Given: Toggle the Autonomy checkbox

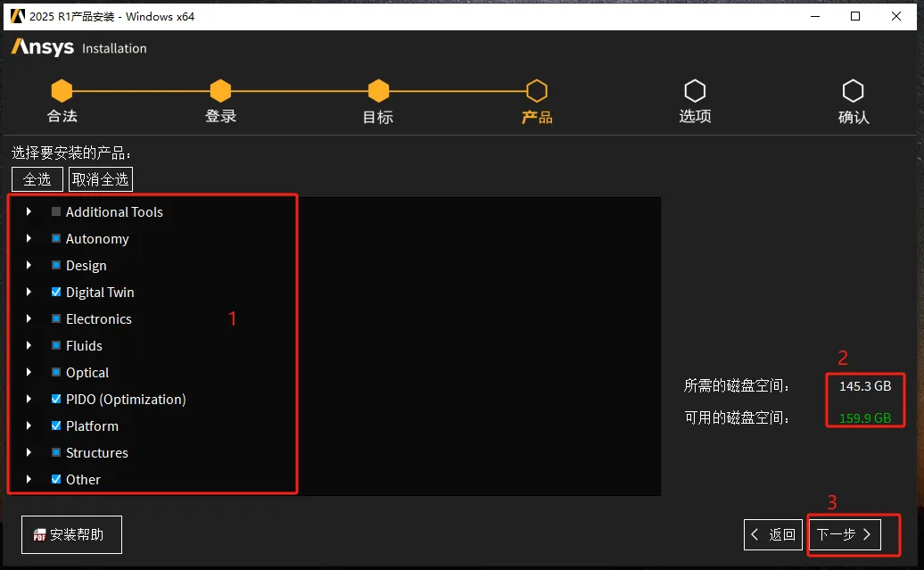Looking at the screenshot, I should pos(56,238).
